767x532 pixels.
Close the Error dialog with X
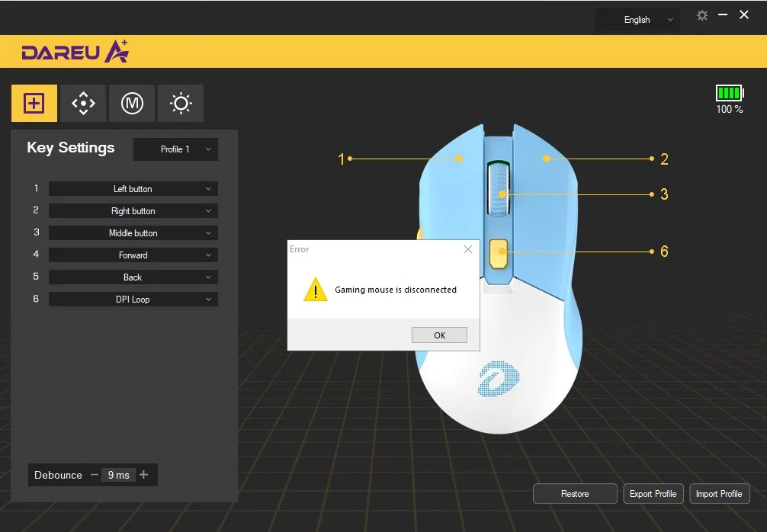pos(468,249)
